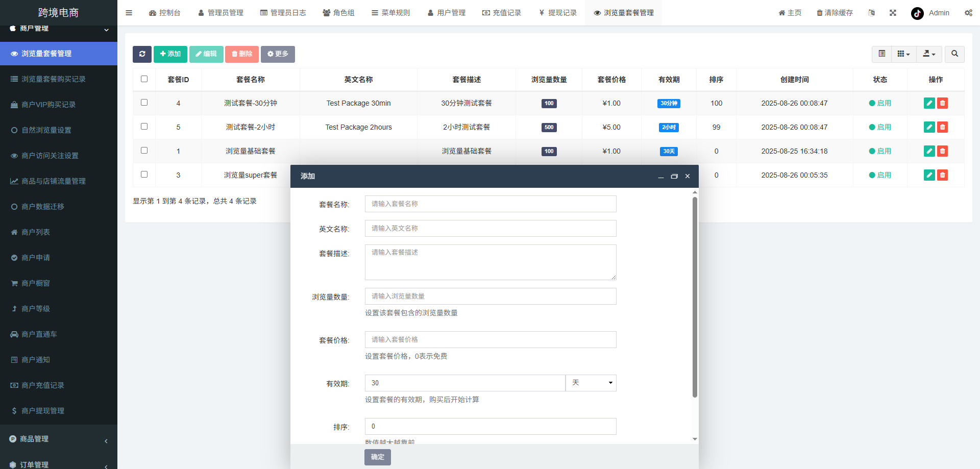The image size is (980, 469).
Task: Open the 天 unit dropdown in the dialog
Action: pos(591,383)
